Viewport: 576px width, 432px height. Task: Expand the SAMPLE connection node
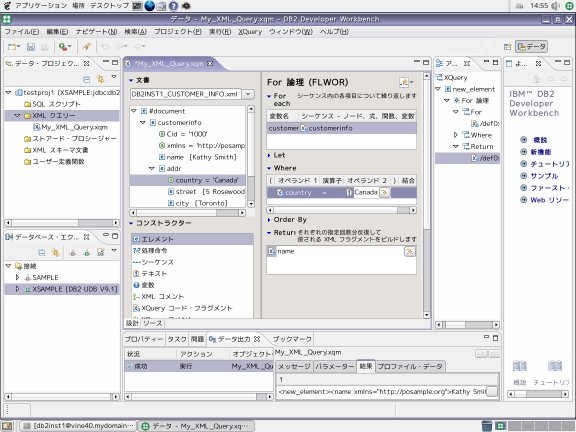tap(17, 277)
